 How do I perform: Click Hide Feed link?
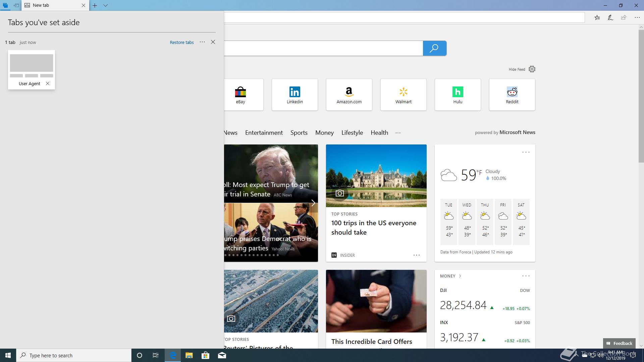(x=517, y=69)
